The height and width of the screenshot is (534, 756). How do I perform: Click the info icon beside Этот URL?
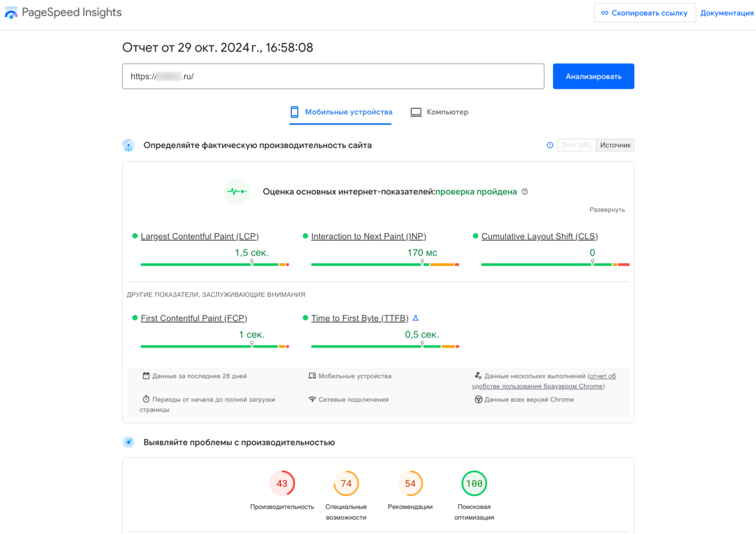550,145
